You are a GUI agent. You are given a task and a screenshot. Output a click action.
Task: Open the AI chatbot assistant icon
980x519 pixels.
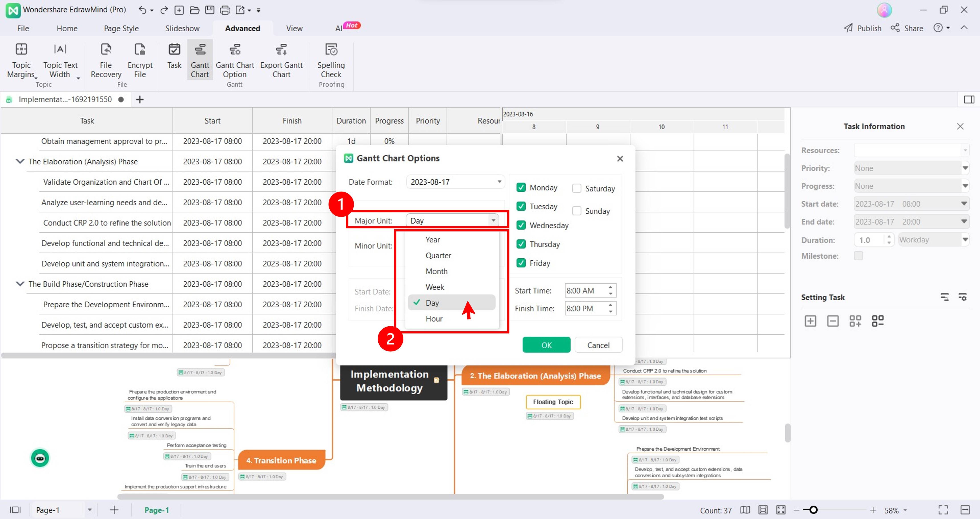[40, 458]
